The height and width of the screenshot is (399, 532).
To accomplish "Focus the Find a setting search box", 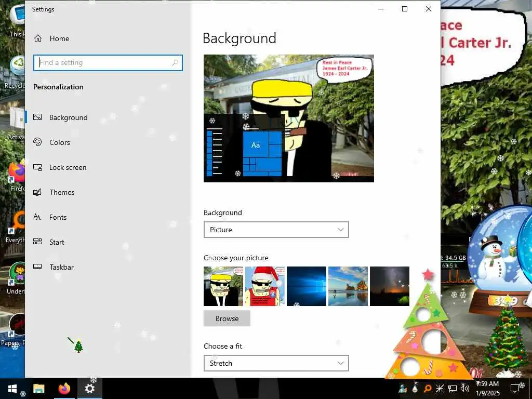I will click(x=108, y=63).
